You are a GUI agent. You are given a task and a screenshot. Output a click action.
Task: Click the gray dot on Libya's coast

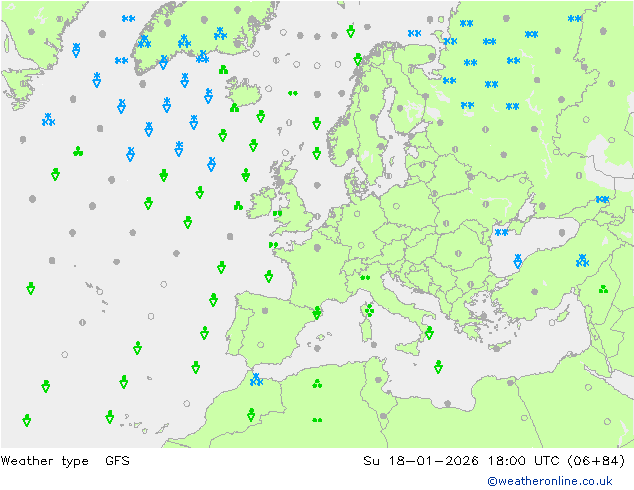(447, 403)
